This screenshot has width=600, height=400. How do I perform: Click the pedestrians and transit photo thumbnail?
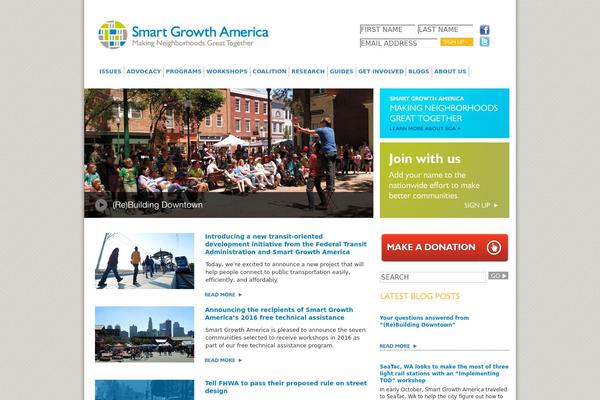145,261
